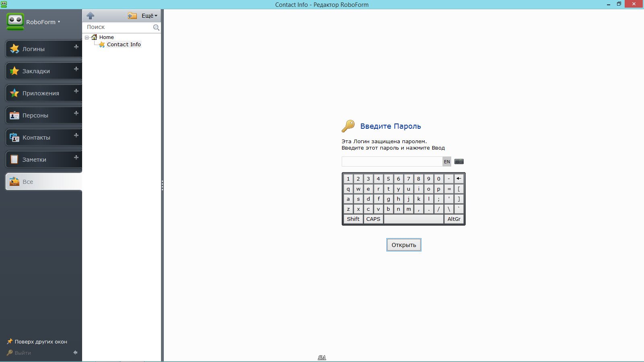The height and width of the screenshot is (362, 644).
Task: Tap the 0 key on virtual keyboard
Action: (439, 179)
